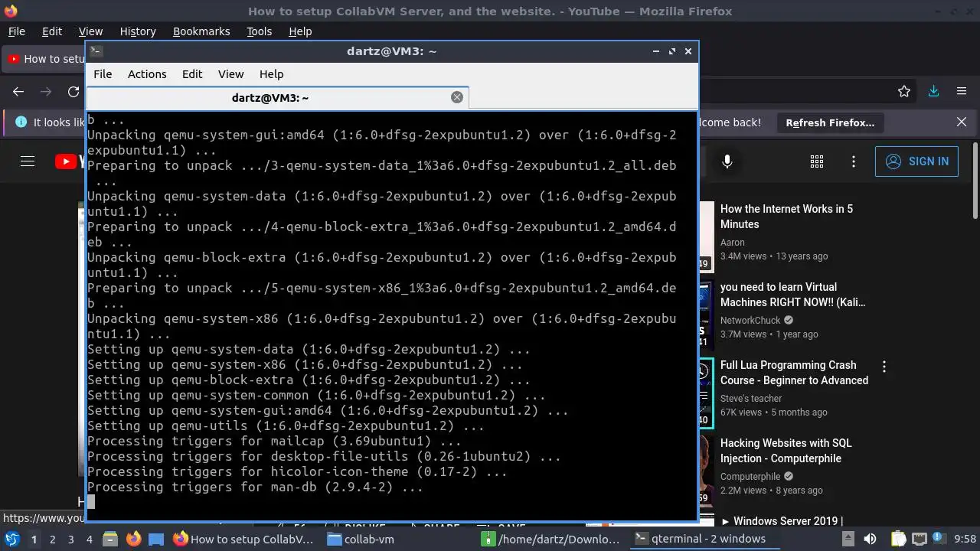This screenshot has width=980, height=551.
Task: Open the network status tray icon
Action: tap(920, 539)
